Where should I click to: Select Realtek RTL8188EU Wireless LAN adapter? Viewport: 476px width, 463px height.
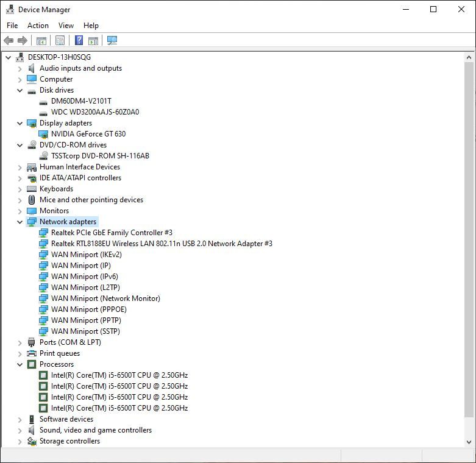click(x=162, y=244)
